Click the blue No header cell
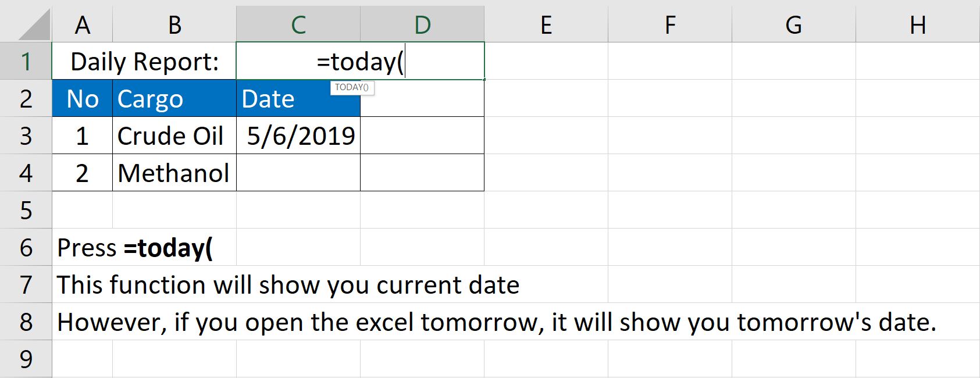This screenshot has width=980, height=378. tap(82, 99)
